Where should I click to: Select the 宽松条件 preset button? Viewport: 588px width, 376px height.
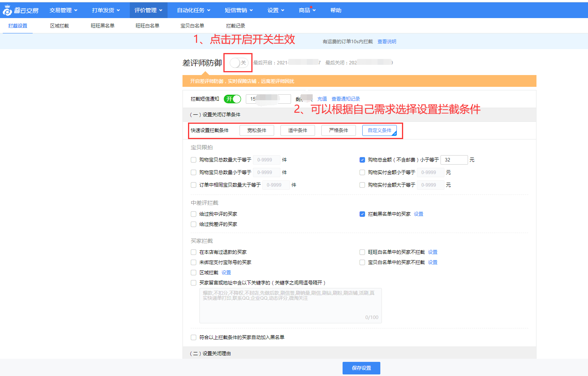[257, 130]
